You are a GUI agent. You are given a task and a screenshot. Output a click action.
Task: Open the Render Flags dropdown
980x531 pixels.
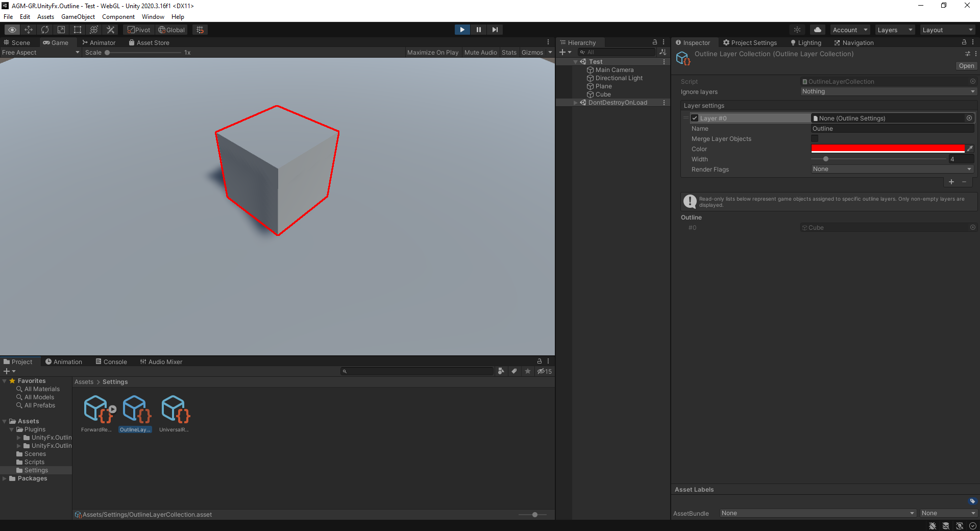click(x=892, y=169)
